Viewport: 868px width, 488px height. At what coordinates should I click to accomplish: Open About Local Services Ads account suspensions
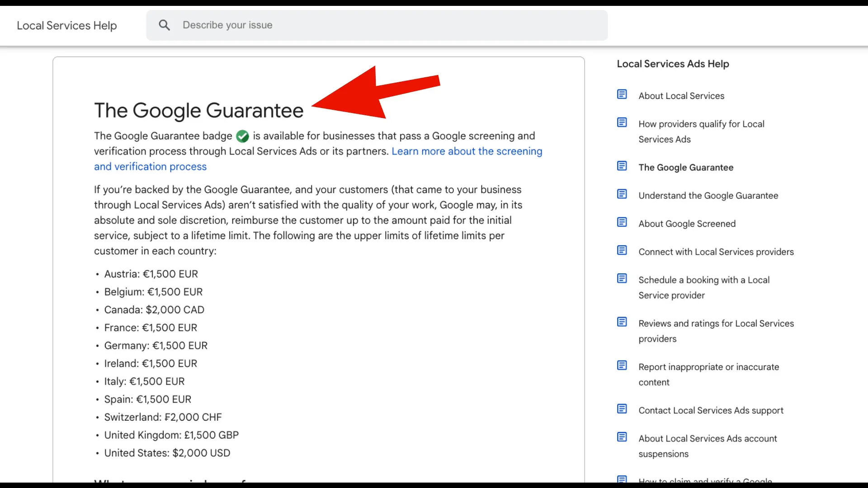click(708, 439)
